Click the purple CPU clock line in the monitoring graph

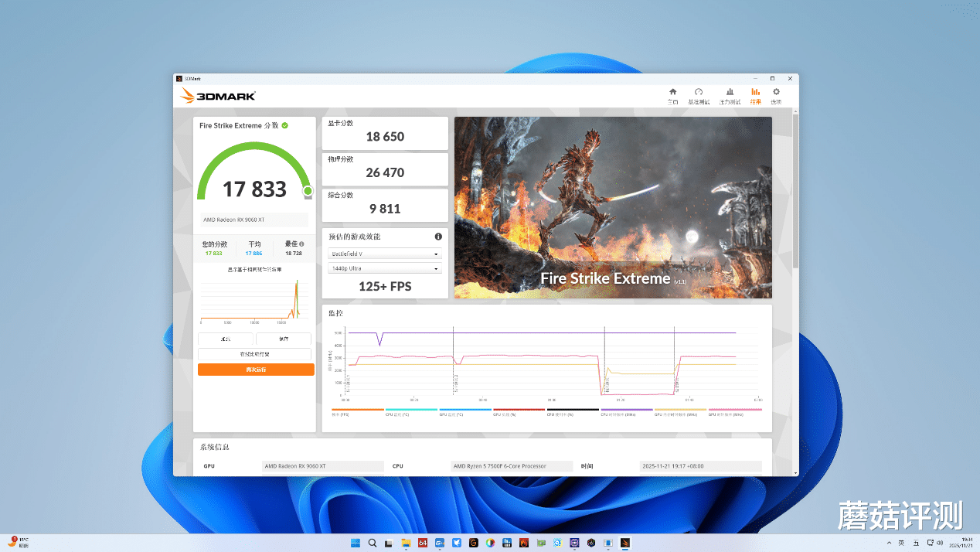click(541, 332)
